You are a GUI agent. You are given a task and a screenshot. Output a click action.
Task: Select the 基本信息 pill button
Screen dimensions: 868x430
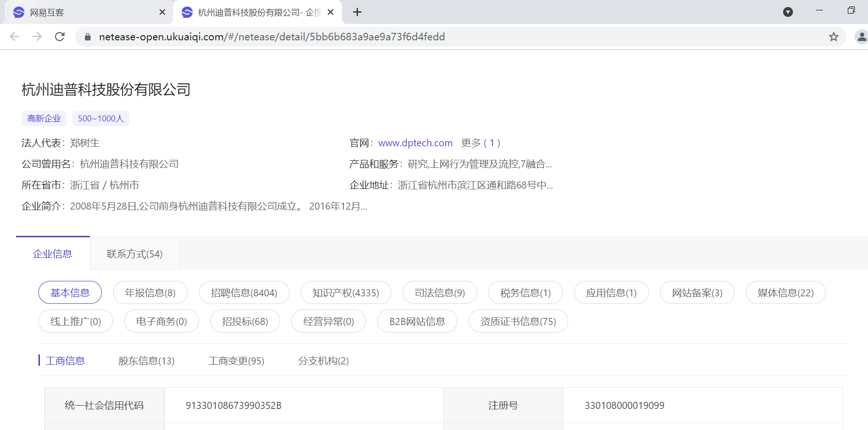[70, 293]
